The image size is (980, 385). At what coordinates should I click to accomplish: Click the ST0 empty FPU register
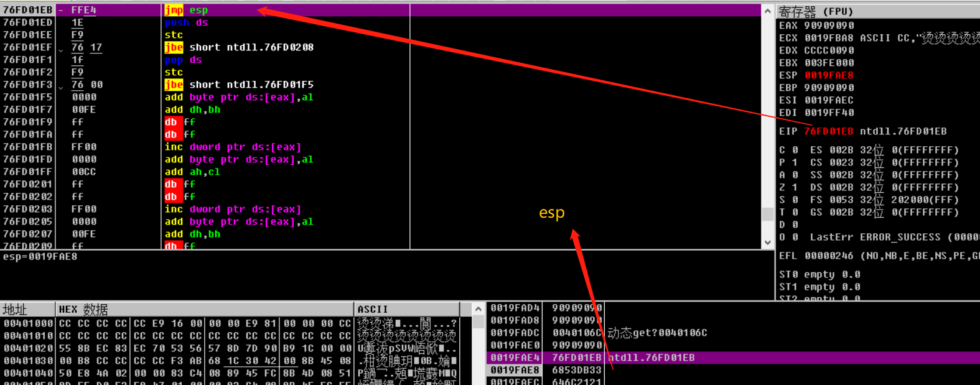tap(819, 274)
